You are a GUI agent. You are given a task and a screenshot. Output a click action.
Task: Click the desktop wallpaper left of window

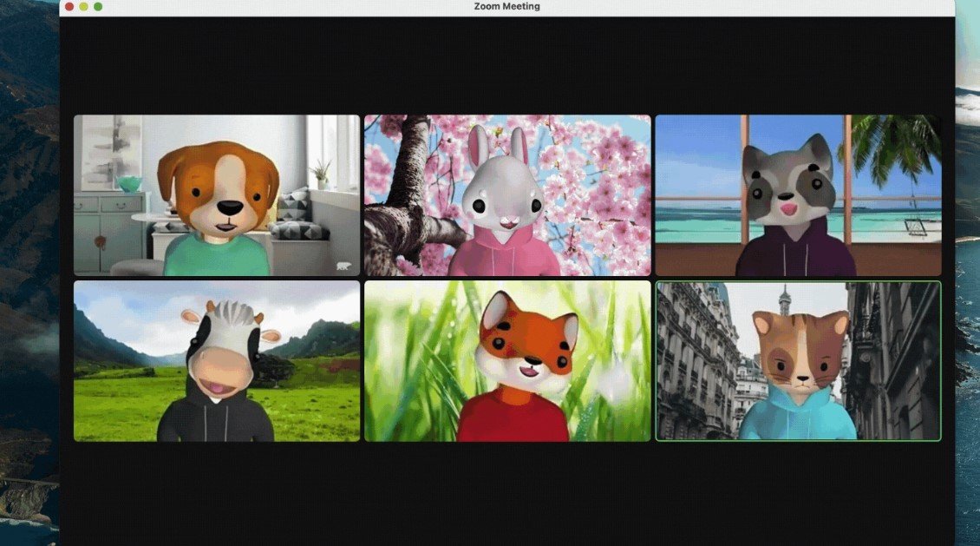click(28, 260)
